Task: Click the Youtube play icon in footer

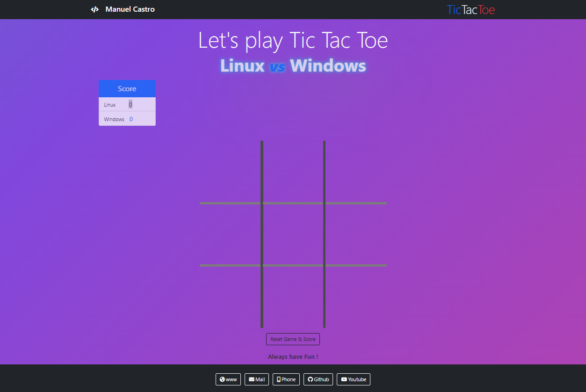Action: (x=344, y=379)
